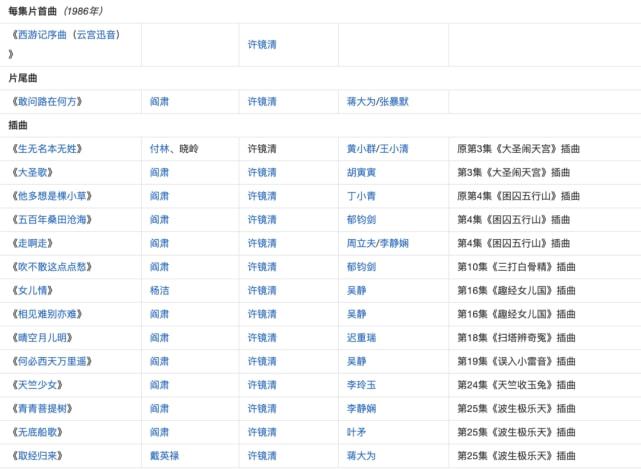The width and height of the screenshot is (641, 469).
Task: Open the 《五百年桑田沧海》 link
Action: click(52, 220)
